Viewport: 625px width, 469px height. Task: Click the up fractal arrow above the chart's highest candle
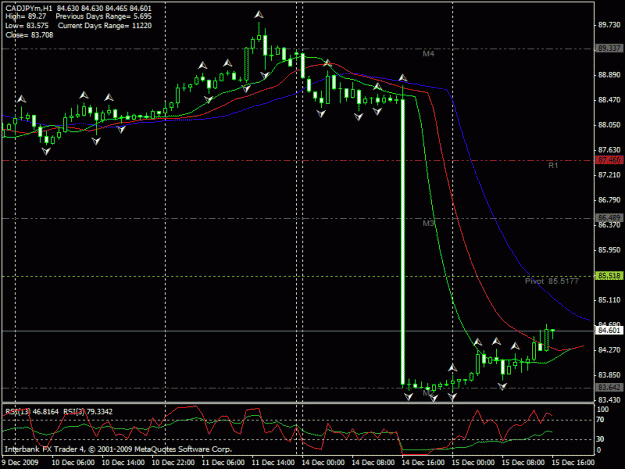[x=259, y=15]
